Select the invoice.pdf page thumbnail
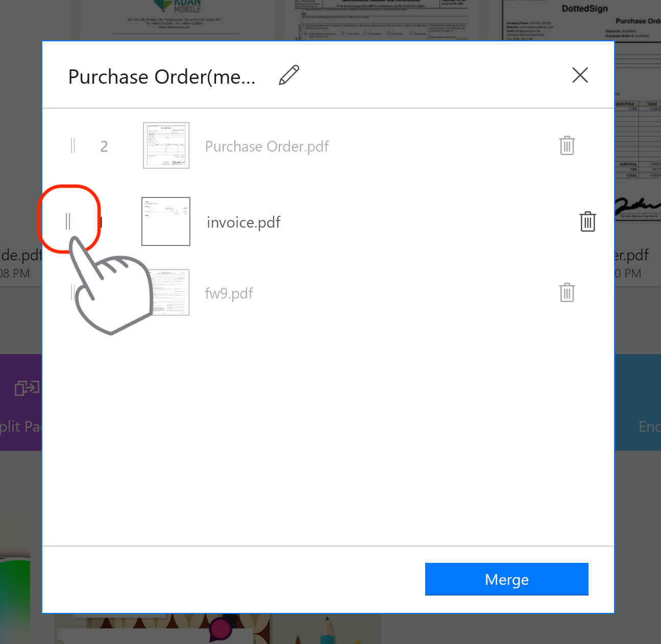Screen dimensions: 661x644 [x=166, y=221]
